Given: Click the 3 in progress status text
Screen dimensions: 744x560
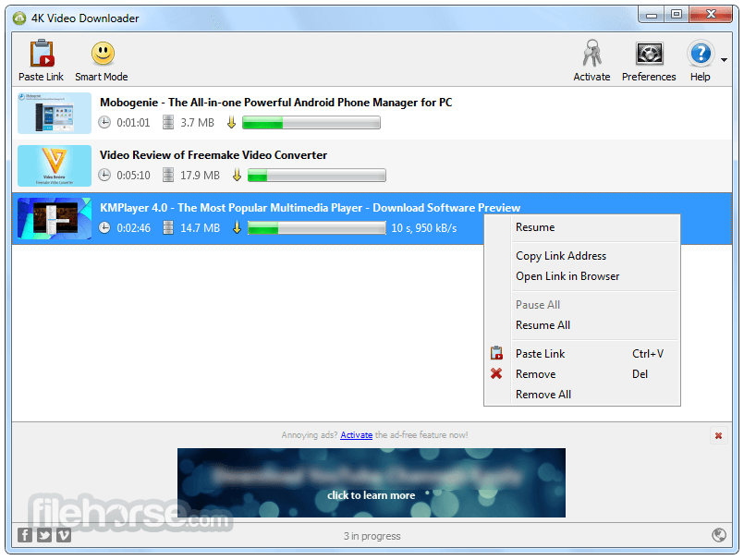Looking at the screenshot, I should point(372,536).
